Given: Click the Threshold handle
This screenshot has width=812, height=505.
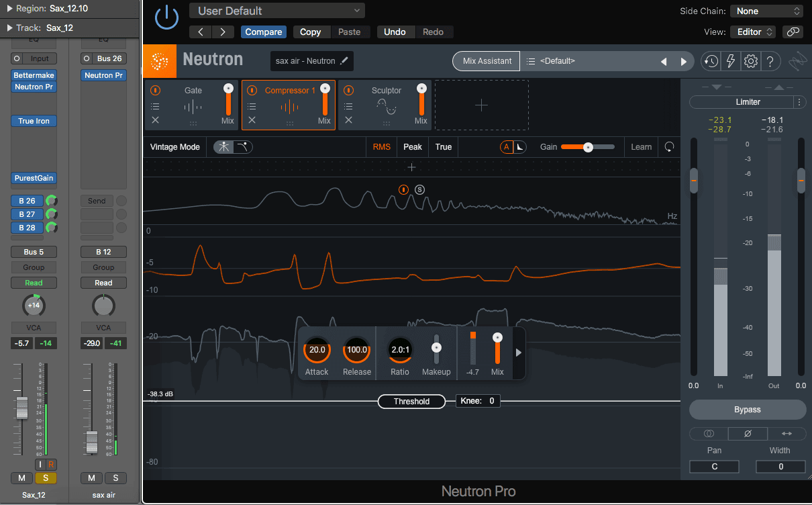Looking at the screenshot, I should (x=411, y=402).
